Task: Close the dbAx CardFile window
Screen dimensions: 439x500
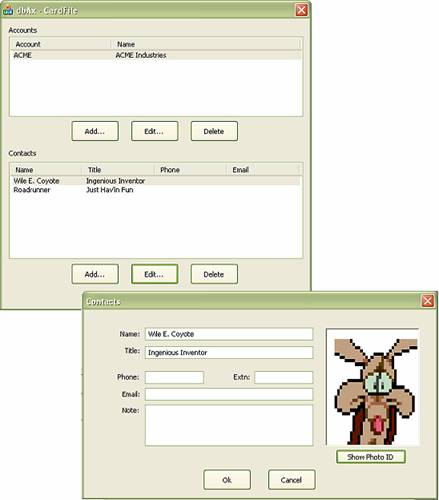Action: click(x=301, y=10)
